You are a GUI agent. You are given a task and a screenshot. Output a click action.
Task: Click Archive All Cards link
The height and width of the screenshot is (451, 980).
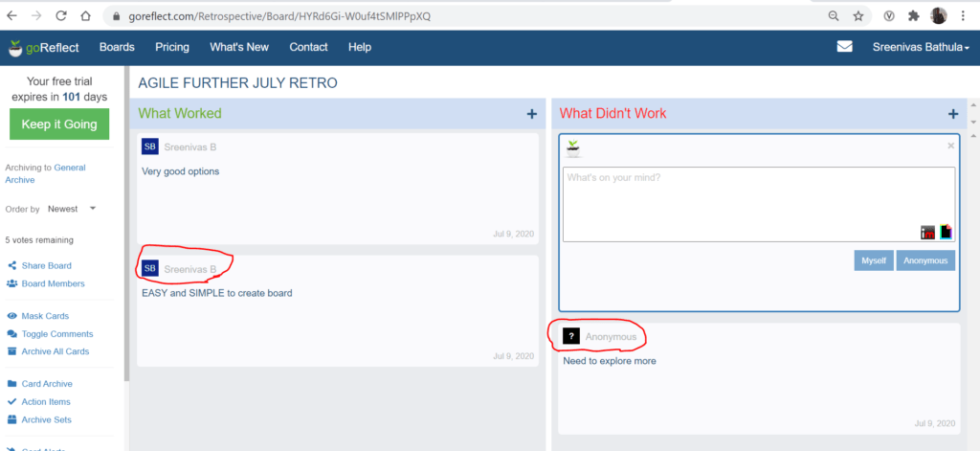tap(56, 351)
